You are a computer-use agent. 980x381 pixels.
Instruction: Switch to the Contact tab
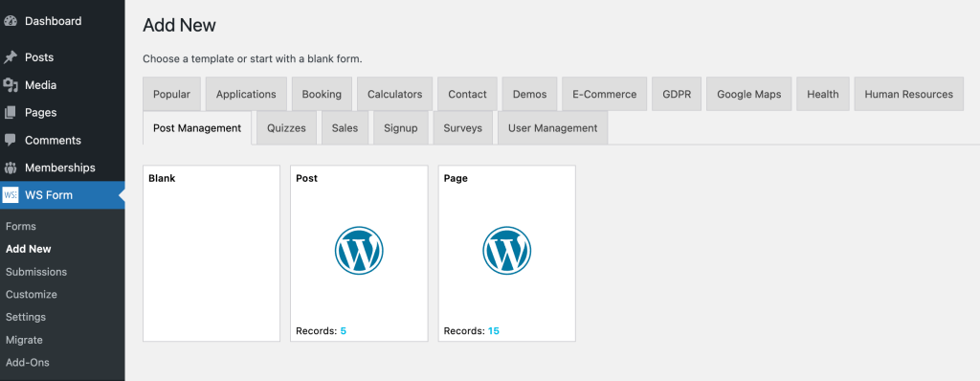(467, 94)
